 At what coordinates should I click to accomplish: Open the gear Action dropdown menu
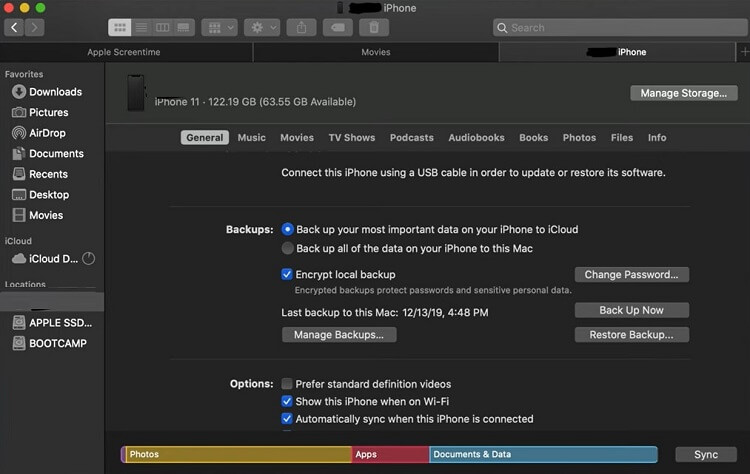coord(264,28)
